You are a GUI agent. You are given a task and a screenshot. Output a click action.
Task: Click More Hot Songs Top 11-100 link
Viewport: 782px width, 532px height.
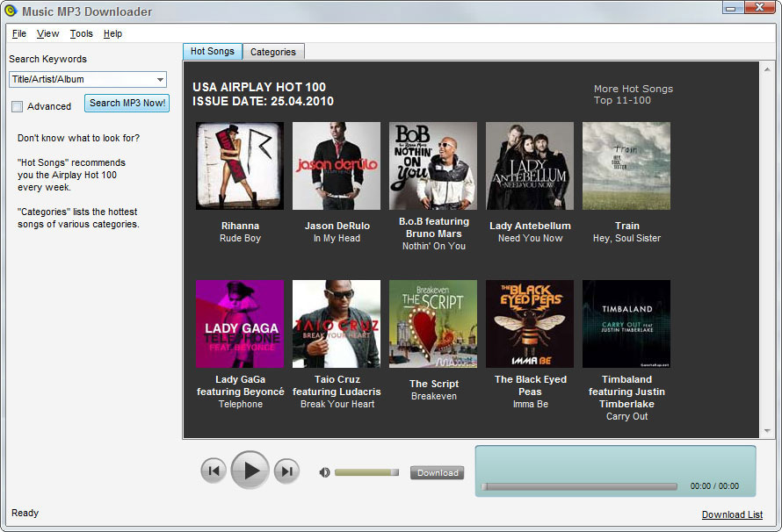634,95
